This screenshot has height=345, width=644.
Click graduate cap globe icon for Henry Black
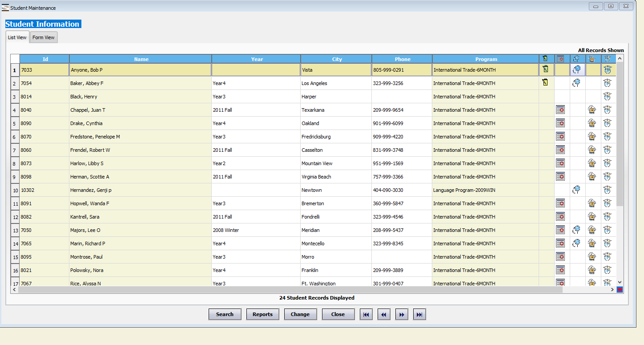pyautogui.click(x=608, y=96)
